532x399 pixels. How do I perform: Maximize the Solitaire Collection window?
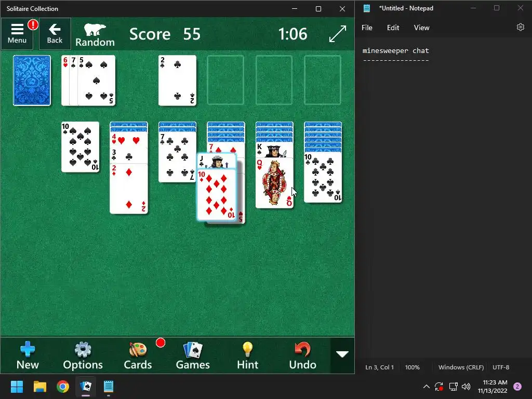click(x=318, y=8)
